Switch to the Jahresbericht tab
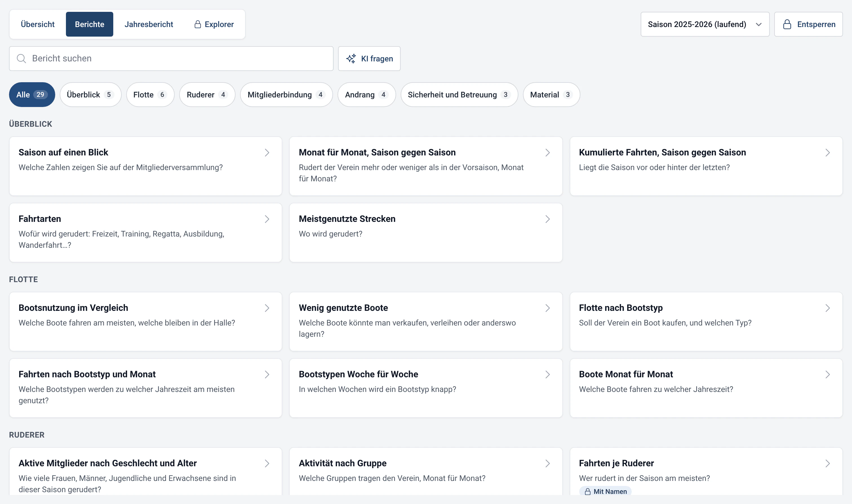Image resolution: width=852 pixels, height=504 pixels. coord(148,24)
